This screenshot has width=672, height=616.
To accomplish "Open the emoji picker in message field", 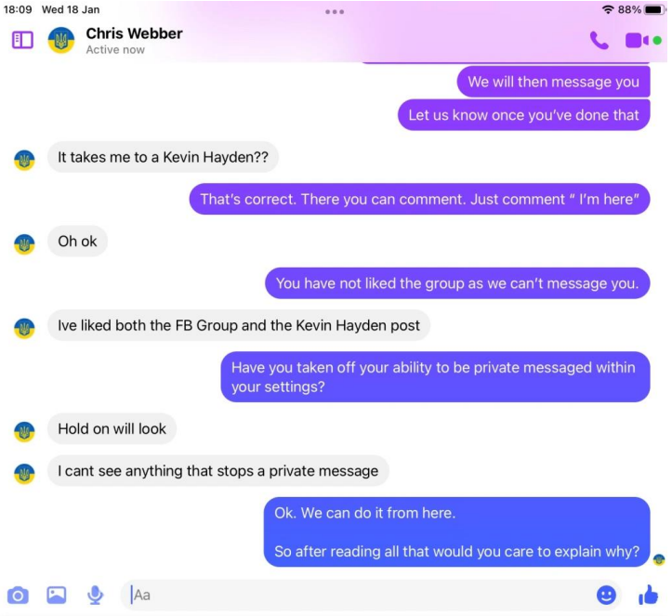I will 606,595.
